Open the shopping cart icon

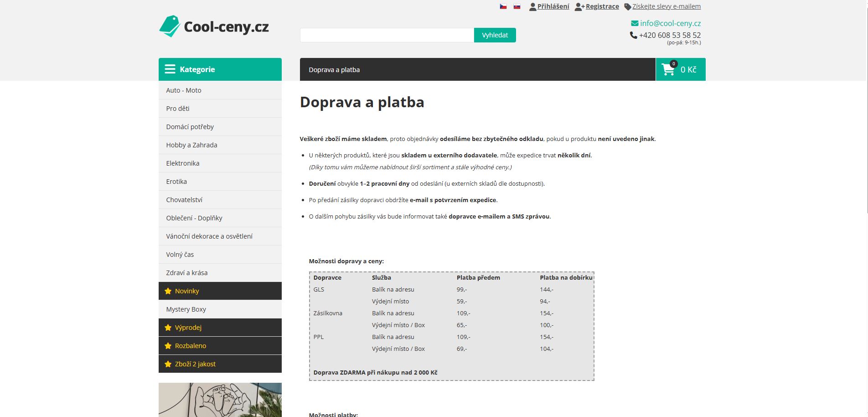pyautogui.click(x=668, y=69)
